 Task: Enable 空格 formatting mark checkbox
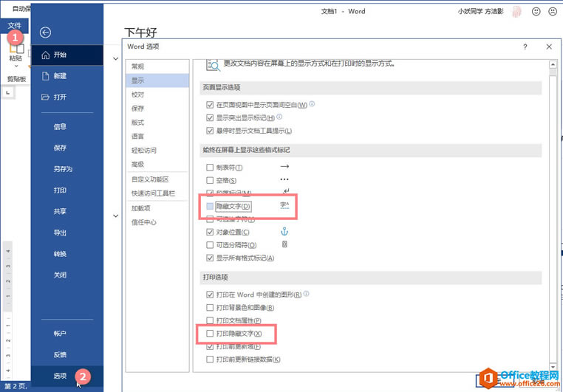[x=210, y=180]
